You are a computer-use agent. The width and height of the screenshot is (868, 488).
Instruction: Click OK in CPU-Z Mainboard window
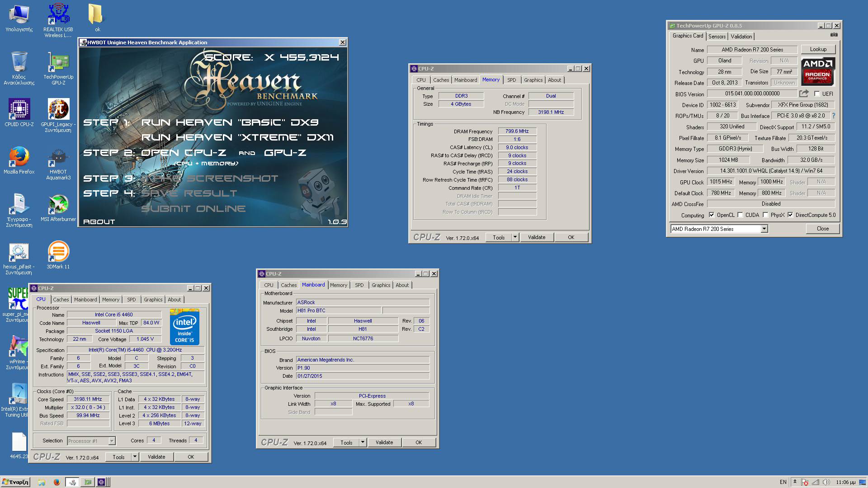[419, 442]
